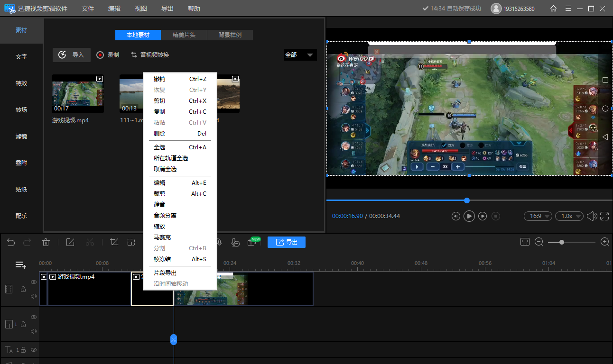
Task: Choose 马赛克 in the context menu
Action: coord(180,237)
